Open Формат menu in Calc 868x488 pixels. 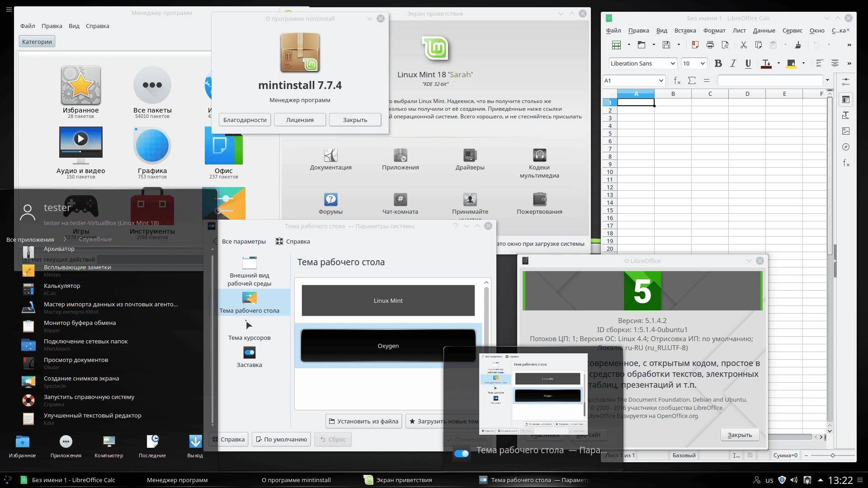click(714, 30)
